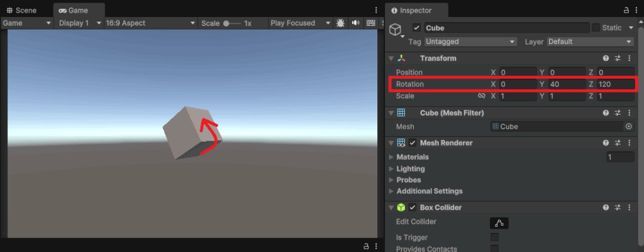
Task: Toggle keyboard shortcuts icon in Game toolbar
Action: pyautogui.click(x=370, y=23)
